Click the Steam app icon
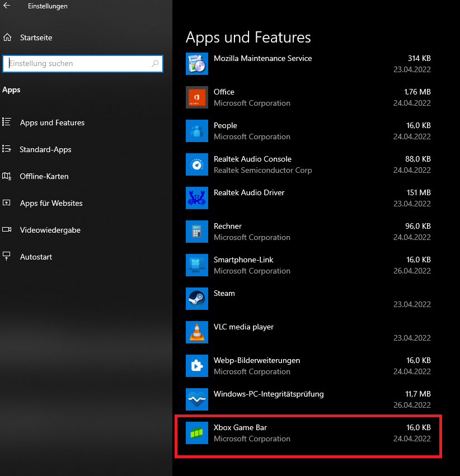Image resolution: width=460 pixels, height=476 pixels. tap(197, 299)
